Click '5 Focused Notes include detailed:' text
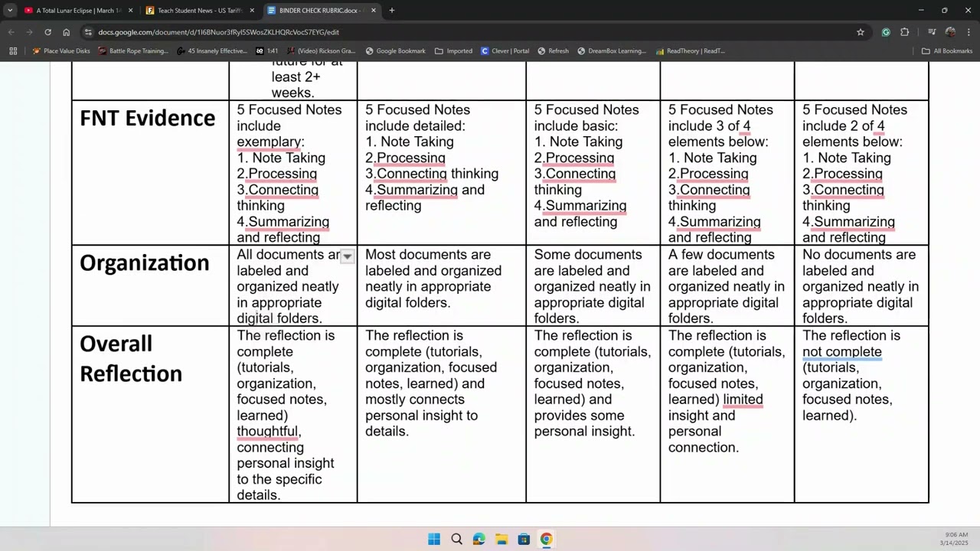Screen dimensions: 980x551 [x=417, y=118]
